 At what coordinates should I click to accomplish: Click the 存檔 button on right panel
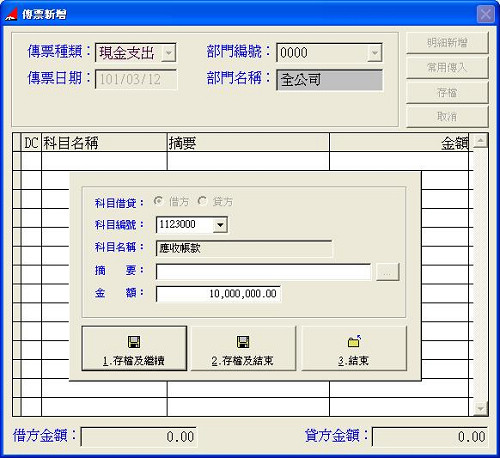click(447, 92)
